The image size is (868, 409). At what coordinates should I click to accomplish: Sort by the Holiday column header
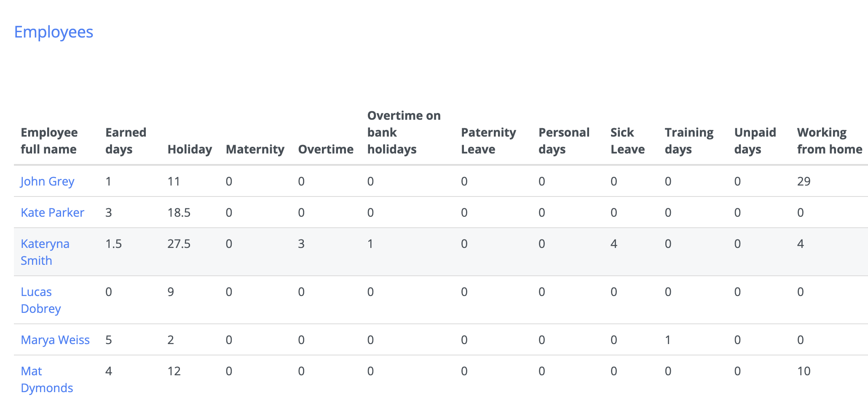[190, 149]
